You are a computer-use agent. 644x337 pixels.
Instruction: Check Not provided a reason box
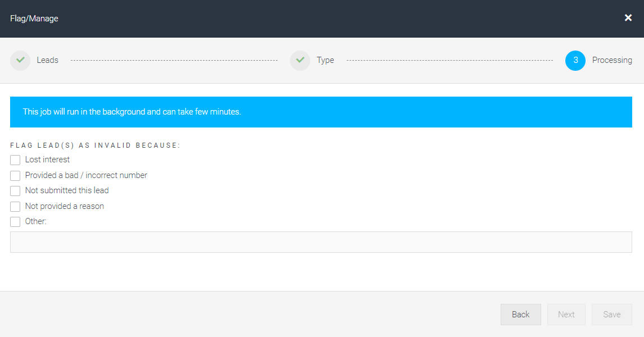[x=15, y=206]
